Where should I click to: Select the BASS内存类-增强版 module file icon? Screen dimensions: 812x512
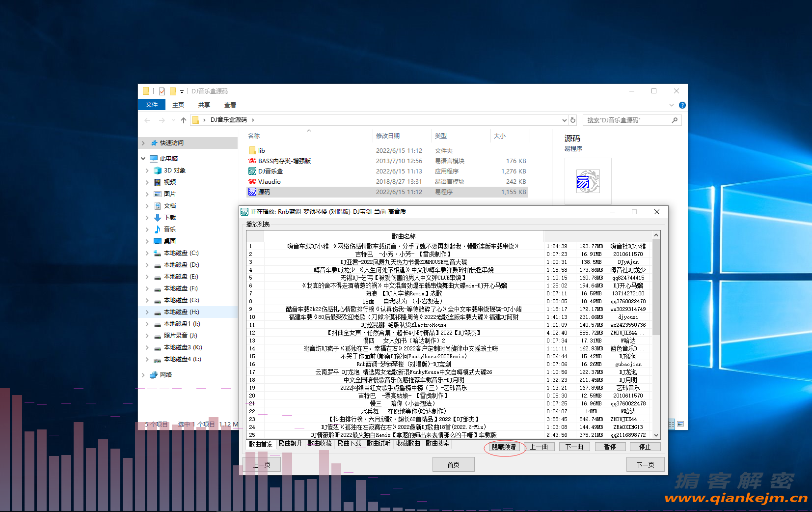tap(252, 161)
